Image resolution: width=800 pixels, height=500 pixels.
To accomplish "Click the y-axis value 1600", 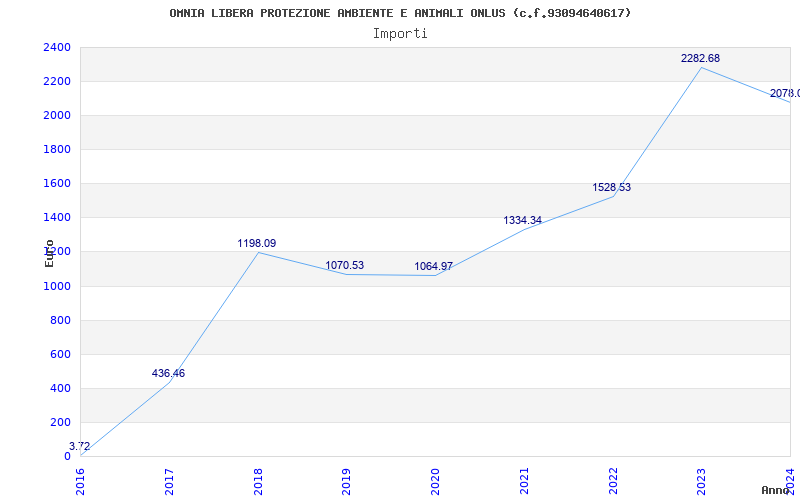I will pos(57,184).
